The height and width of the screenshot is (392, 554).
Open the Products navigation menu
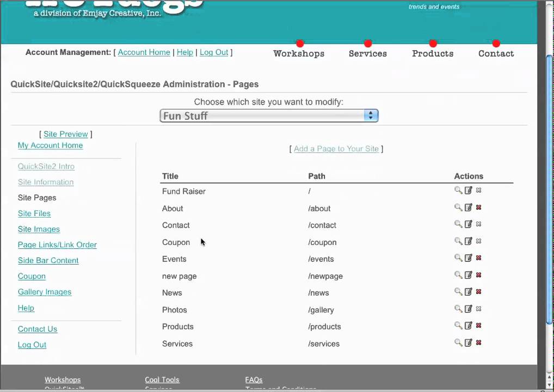(433, 53)
